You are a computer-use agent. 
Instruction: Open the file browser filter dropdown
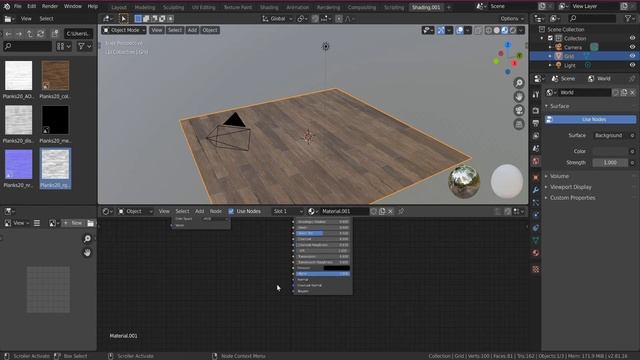(84, 46)
